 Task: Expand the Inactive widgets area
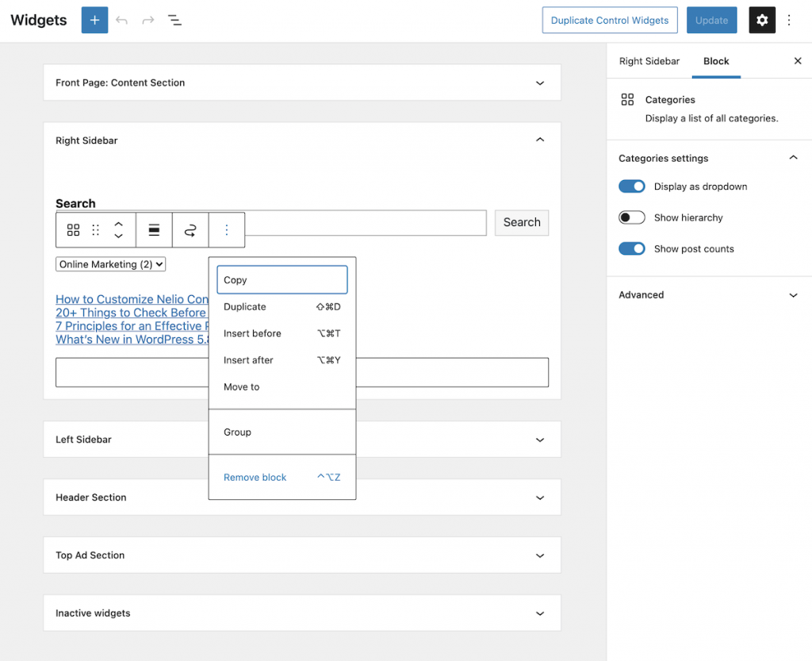click(x=302, y=613)
